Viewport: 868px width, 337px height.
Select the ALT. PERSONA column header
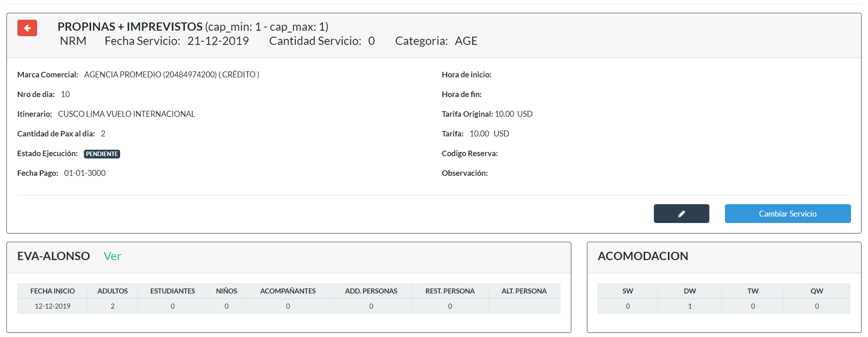click(x=524, y=291)
